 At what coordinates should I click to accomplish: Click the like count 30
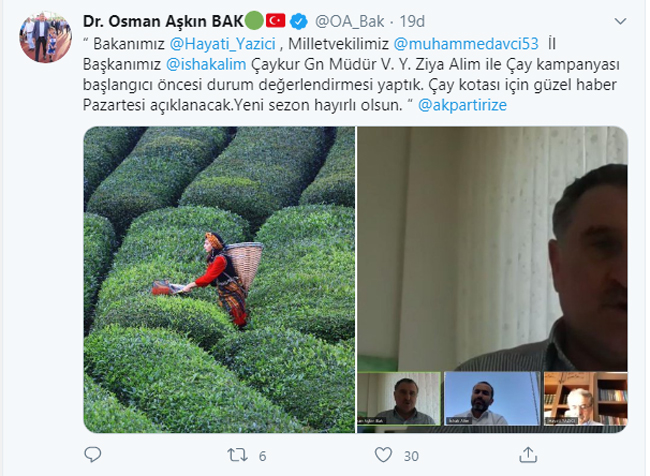[411, 456]
